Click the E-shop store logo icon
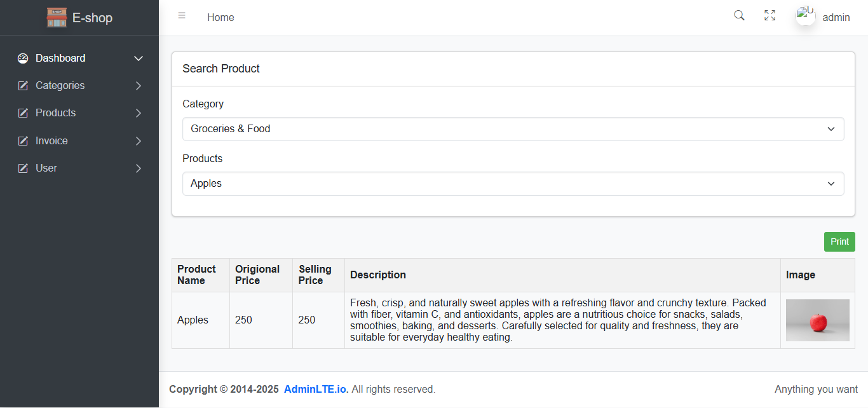 [x=57, y=18]
